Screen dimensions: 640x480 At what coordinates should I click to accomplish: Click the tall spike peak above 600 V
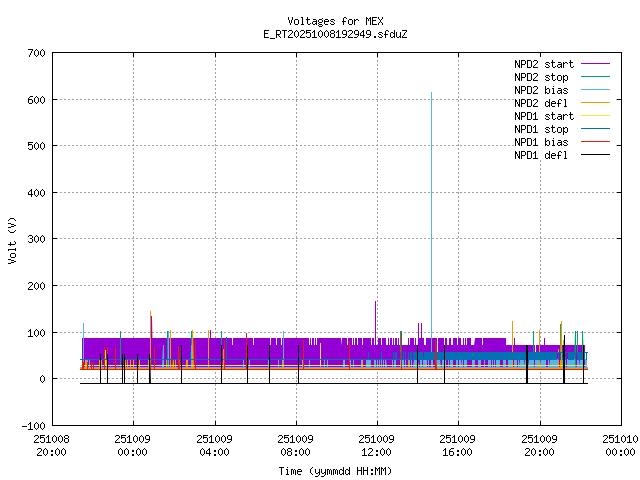[x=431, y=94]
